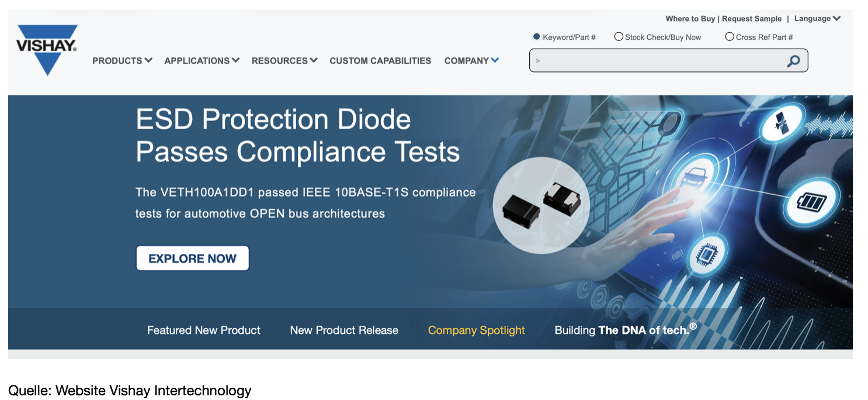Open Custom Capabilities menu item

(380, 61)
